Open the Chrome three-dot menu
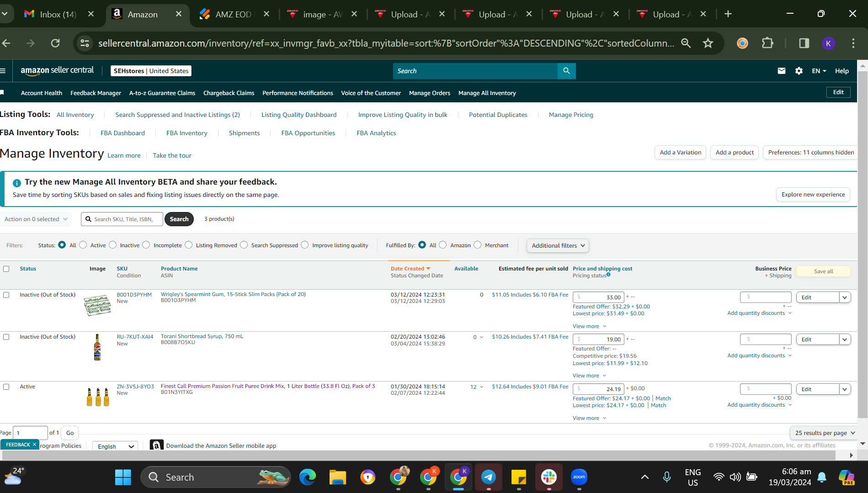The image size is (868, 493). [853, 43]
